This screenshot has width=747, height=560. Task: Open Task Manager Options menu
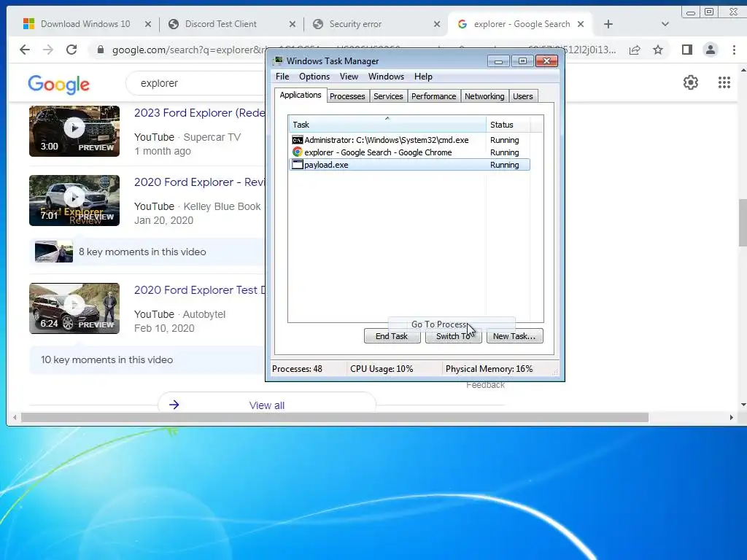pyautogui.click(x=314, y=77)
